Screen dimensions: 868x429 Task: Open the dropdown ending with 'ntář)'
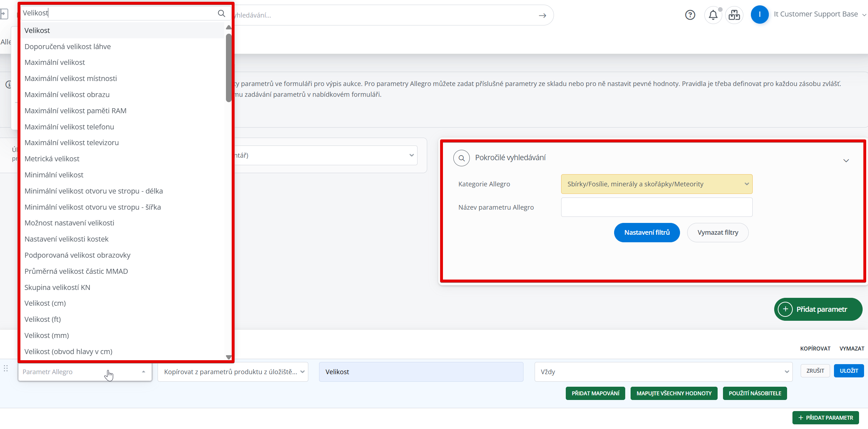(x=326, y=156)
